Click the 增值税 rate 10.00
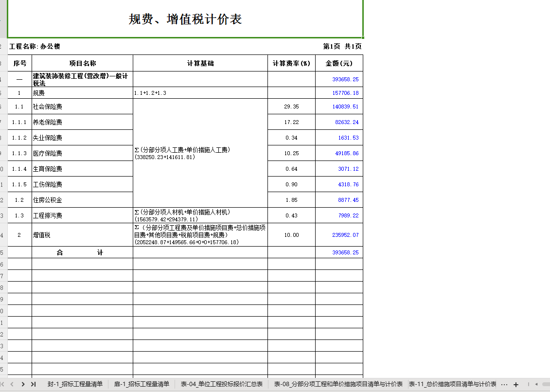The image size is (550, 392). (291, 235)
